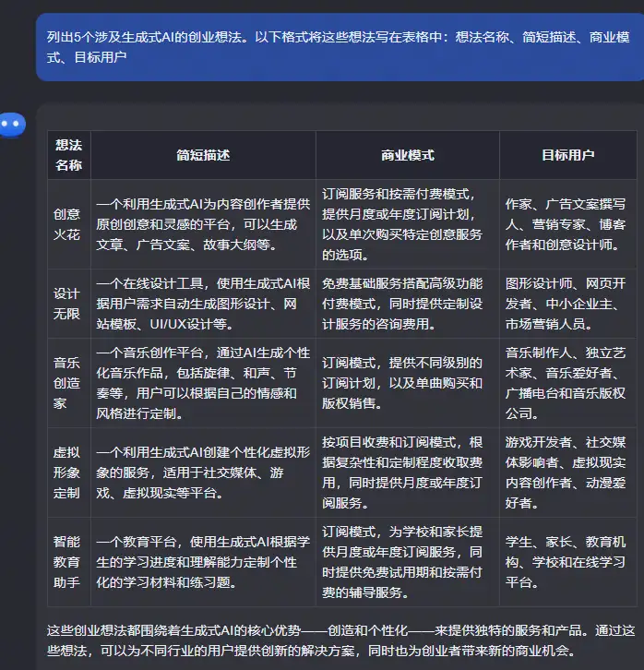Select the '想法名称' column header
The height and width of the screenshot is (670, 644).
[69, 155]
